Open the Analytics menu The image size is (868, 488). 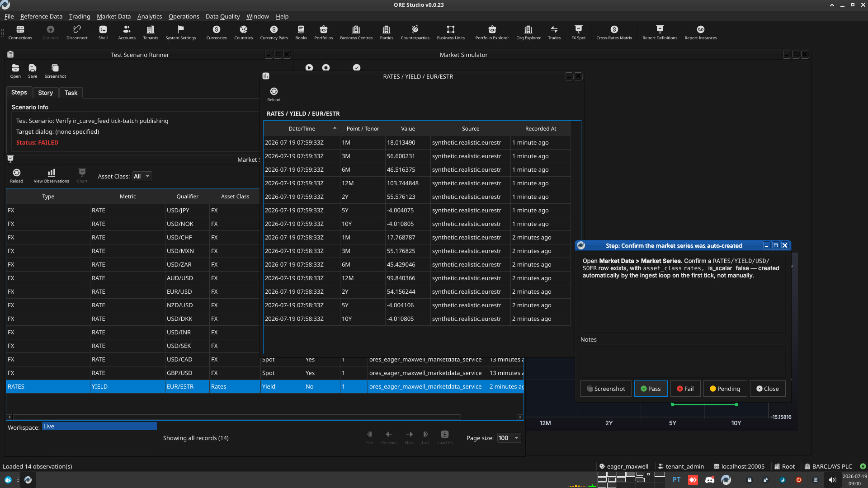150,16
